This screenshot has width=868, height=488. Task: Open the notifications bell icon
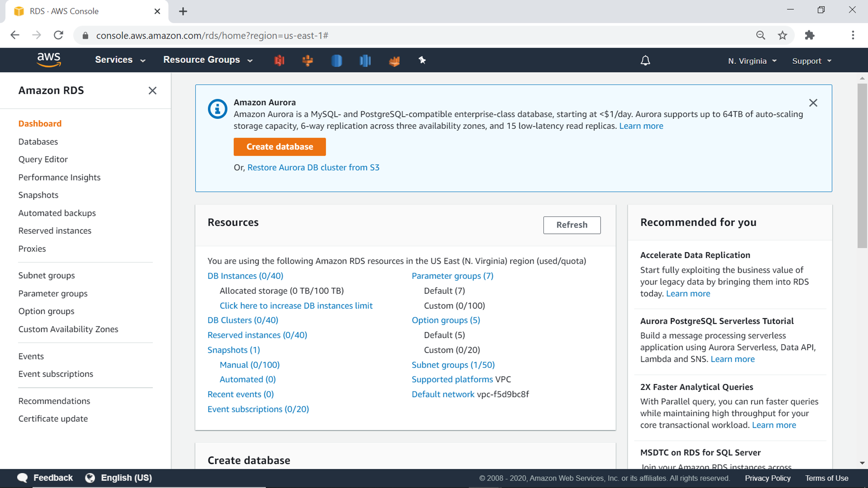point(645,61)
